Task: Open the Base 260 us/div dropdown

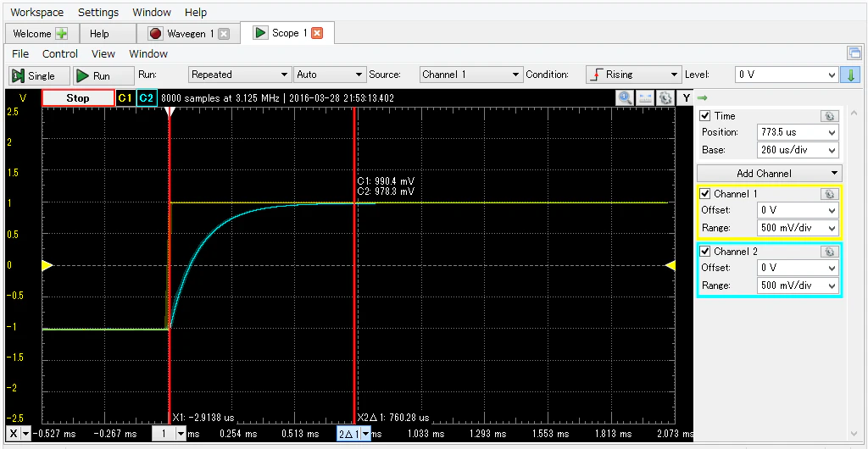Action: pyautogui.click(x=797, y=150)
